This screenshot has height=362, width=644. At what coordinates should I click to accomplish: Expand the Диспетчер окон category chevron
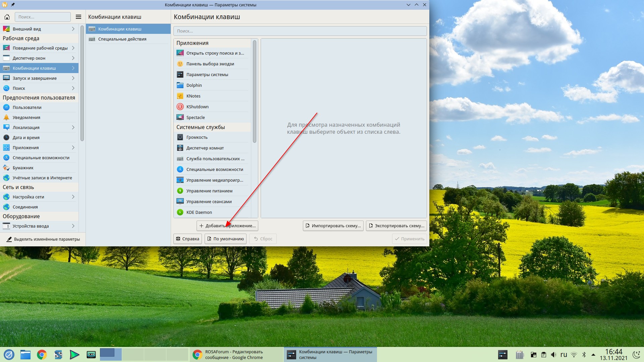(73, 58)
